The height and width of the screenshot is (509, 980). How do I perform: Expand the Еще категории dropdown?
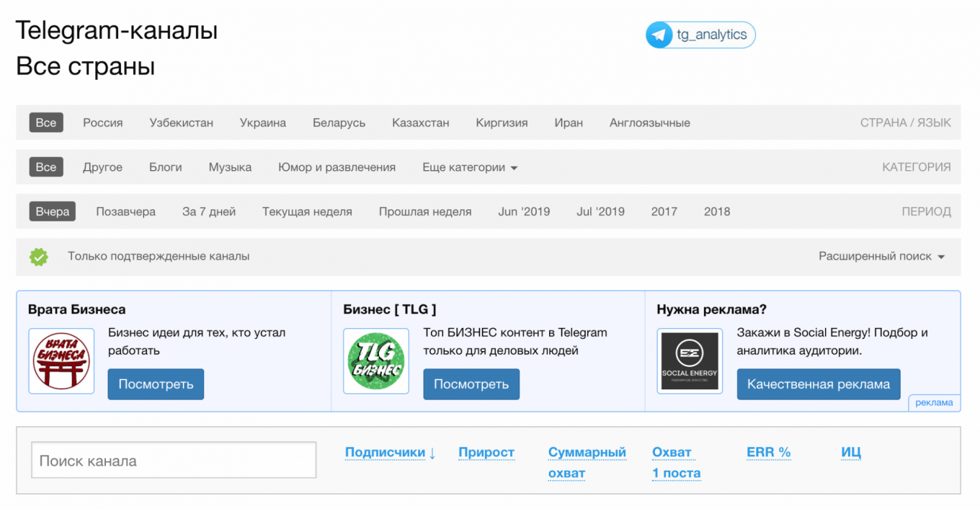click(x=470, y=167)
